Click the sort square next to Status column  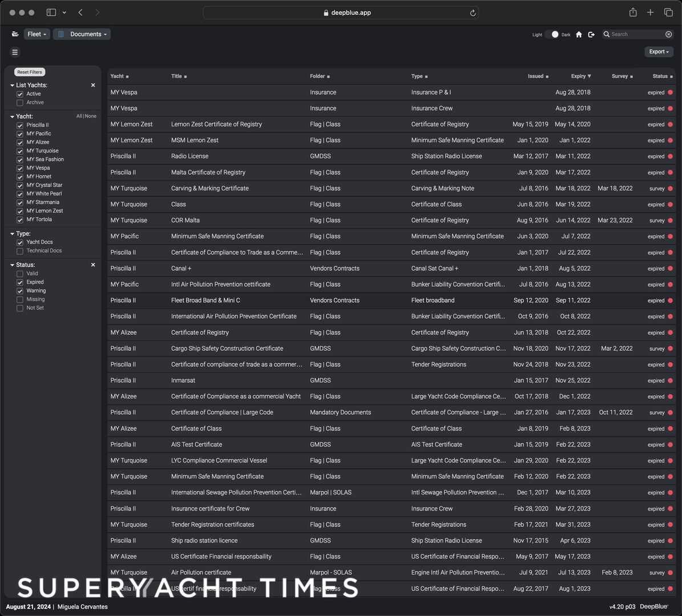(672, 76)
